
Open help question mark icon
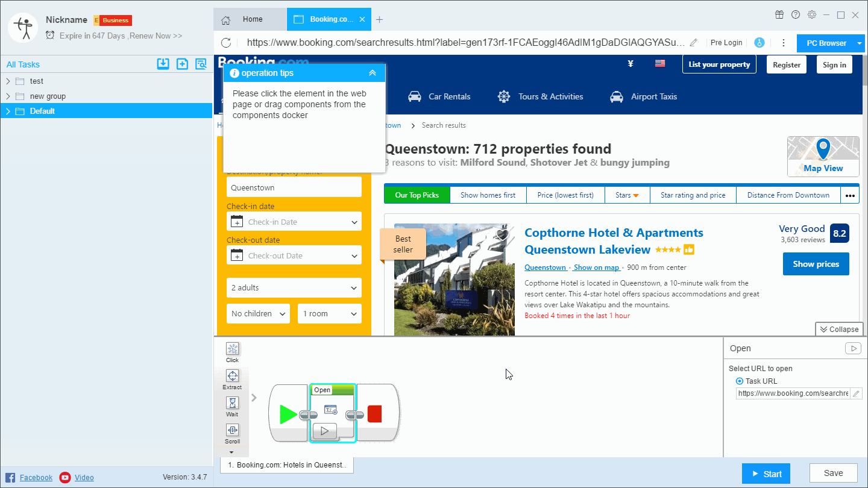click(796, 15)
